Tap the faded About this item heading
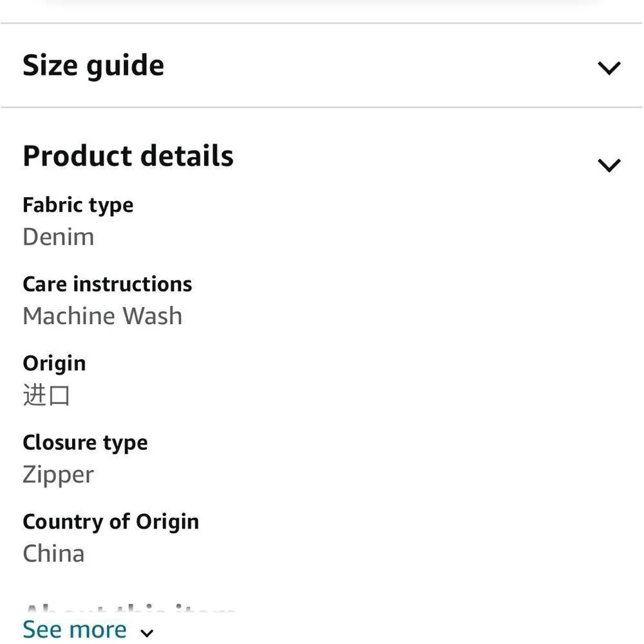Image resolution: width=644 pixels, height=644 pixels. click(129, 611)
